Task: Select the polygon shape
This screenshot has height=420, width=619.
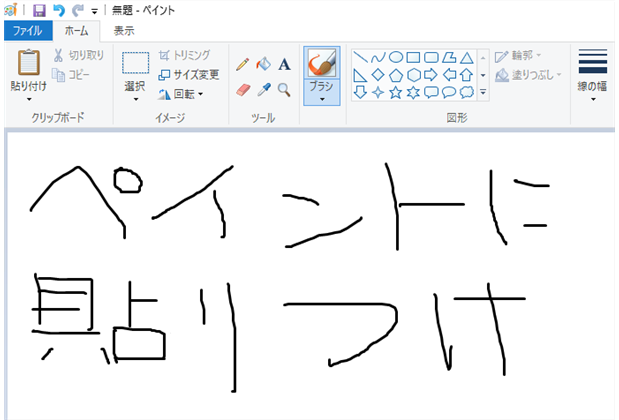Action: [x=449, y=58]
